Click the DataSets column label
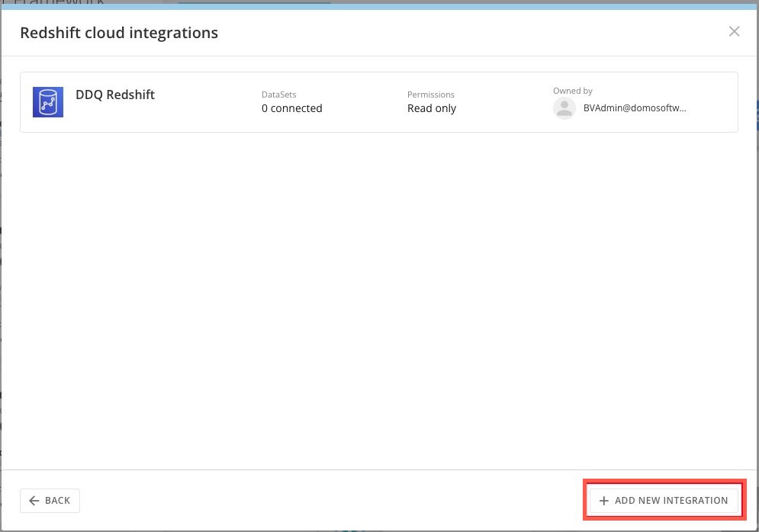 [278, 95]
